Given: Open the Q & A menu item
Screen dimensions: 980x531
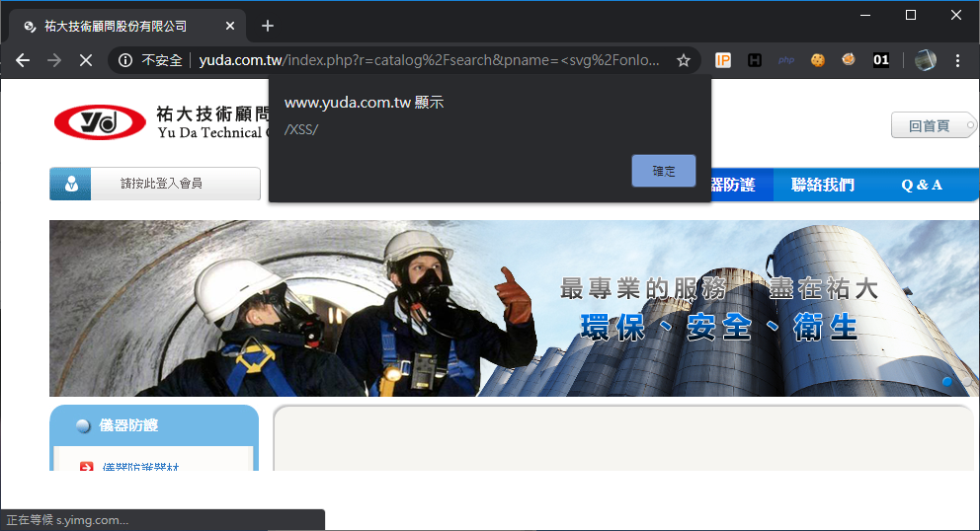Looking at the screenshot, I should tap(922, 185).
